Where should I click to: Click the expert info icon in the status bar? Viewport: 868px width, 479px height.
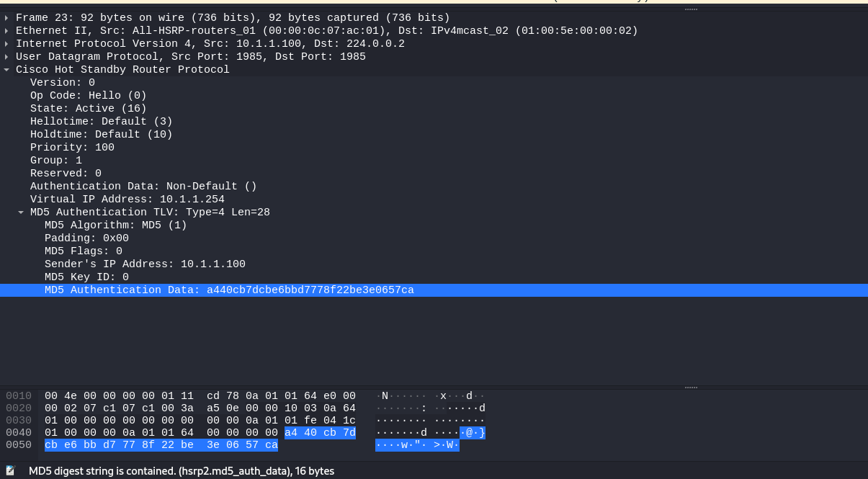click(x=10, y=471)
